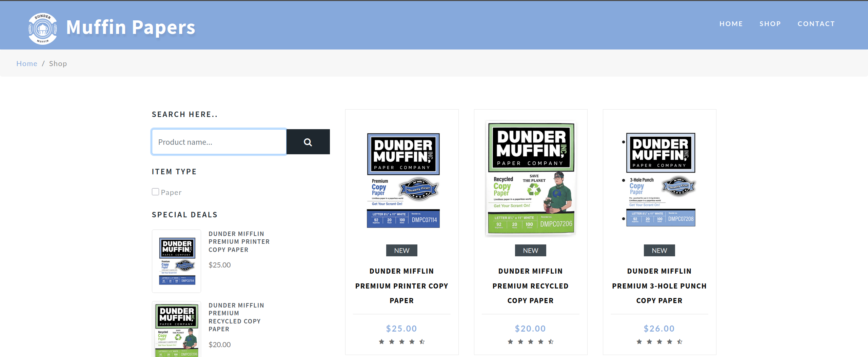Click the $26.00 price on product card
The height and width of the screenshot is (357, 868).
click(x=659, y=329)
